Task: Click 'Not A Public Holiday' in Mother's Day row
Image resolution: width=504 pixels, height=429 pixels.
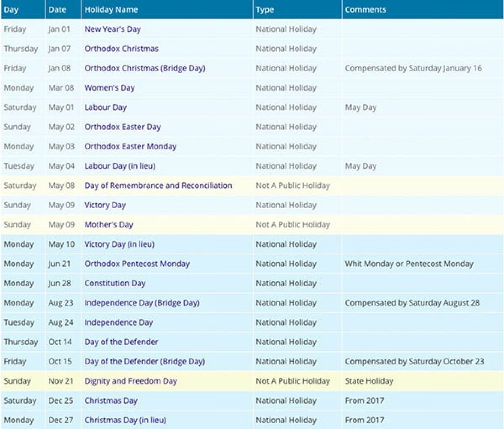Action: (293, 225)
